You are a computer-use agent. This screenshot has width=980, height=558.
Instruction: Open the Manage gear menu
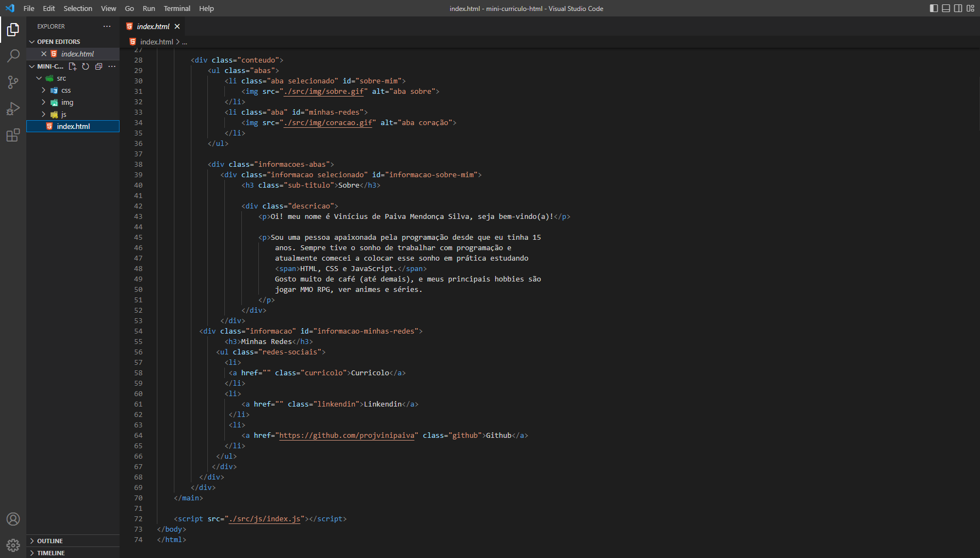click(x=13, y=545)
